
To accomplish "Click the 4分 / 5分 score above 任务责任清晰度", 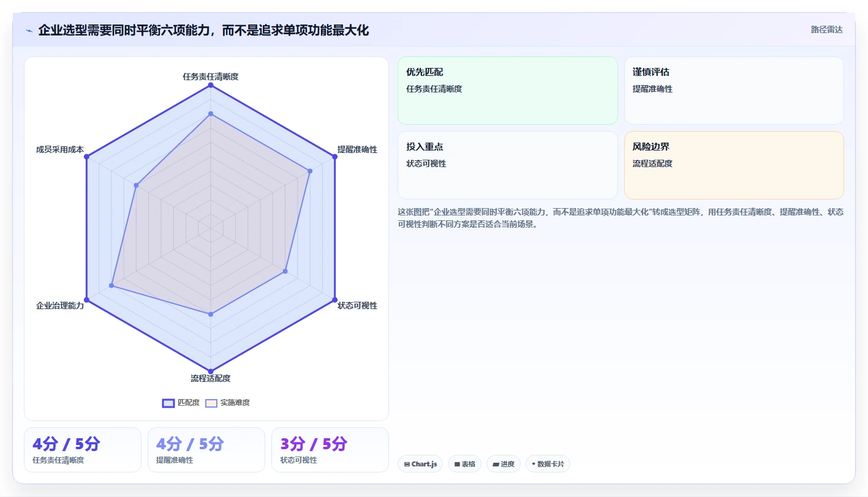I will coord(66,444).
